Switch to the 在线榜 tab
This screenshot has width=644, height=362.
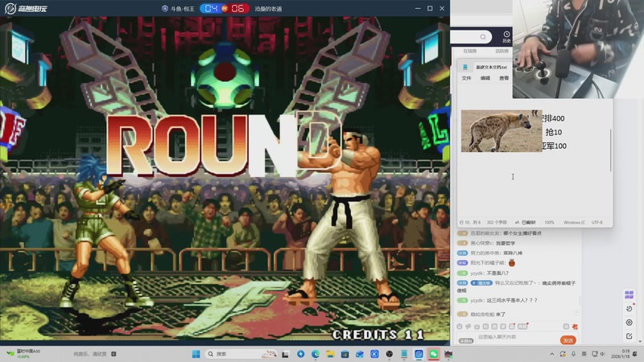tap(470, 51)
